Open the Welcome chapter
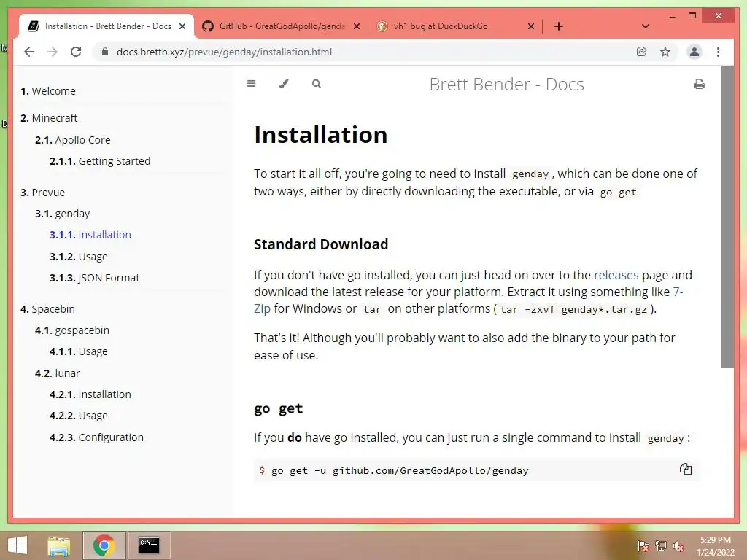This screenshot has height=560, width=747. tap(47, 91)
